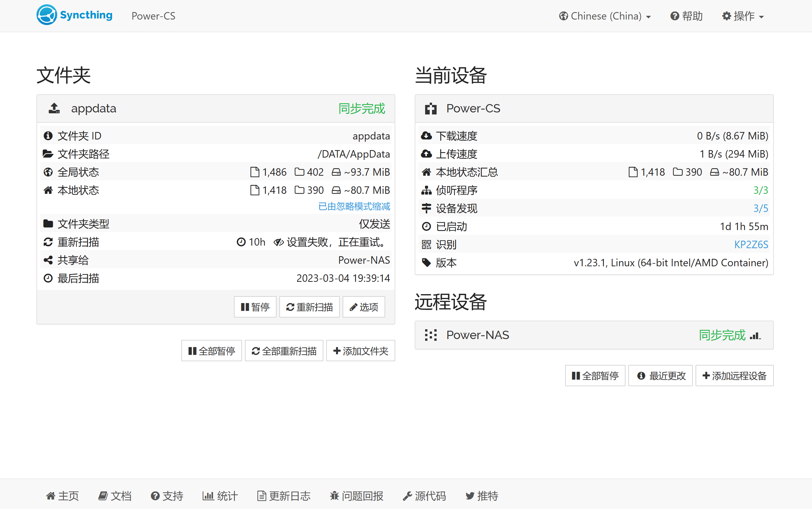812x509 pixels.
Task: Click the version tag icon
Action: click(x=427, y=263)
